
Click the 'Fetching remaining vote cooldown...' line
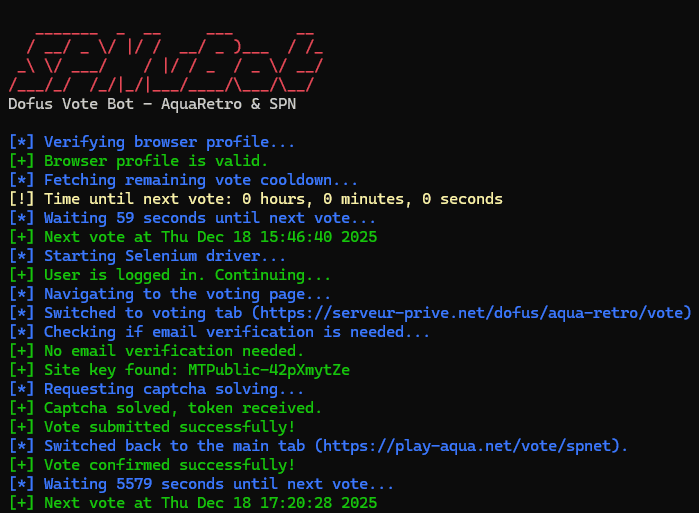pyautogui.click(x=183, y=180)
